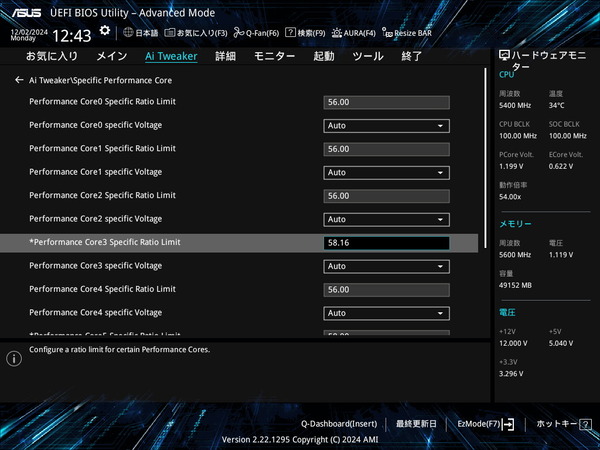Click Performance Core2 Specific Ratio Limit field
Viewport: 600px width, 450px height.
click(386, 196)
